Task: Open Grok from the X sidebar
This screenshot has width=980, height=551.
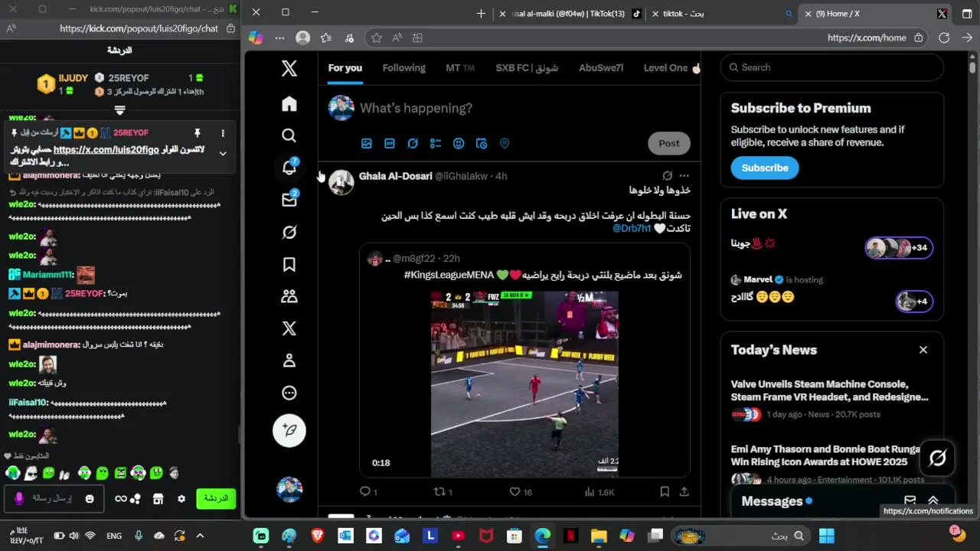Action: pos(289,232)
